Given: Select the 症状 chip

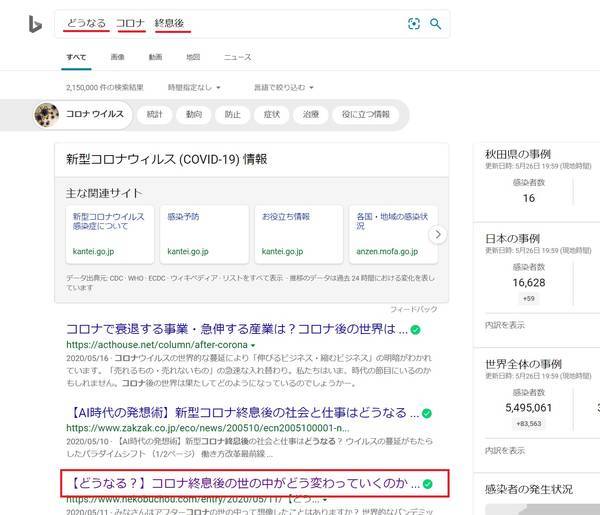Looking at the screenshot, I should tap(272, 114).
